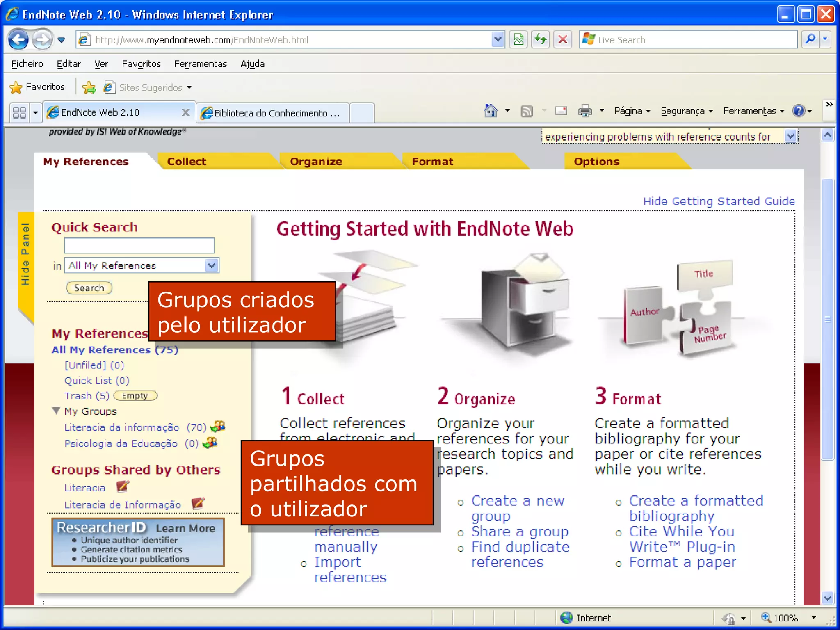The height and width of the screenshot is (630, 840).
Task: Open the Ficheiro menu
Action: [x=27, y=64]
